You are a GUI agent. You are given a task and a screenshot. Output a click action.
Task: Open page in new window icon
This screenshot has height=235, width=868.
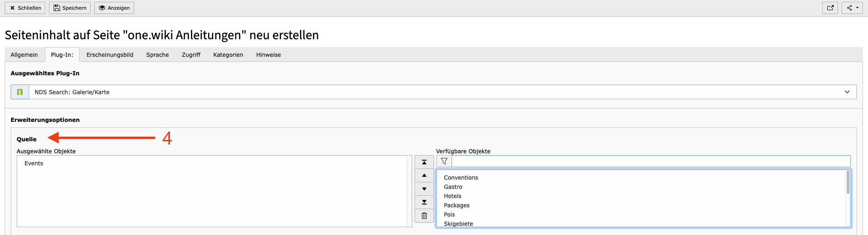click(830, 8)
